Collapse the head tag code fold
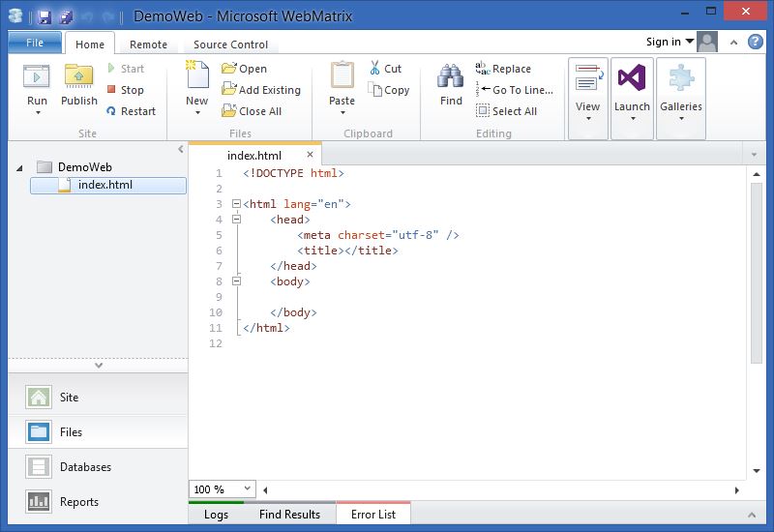774x532 pixels. point(235,220)
